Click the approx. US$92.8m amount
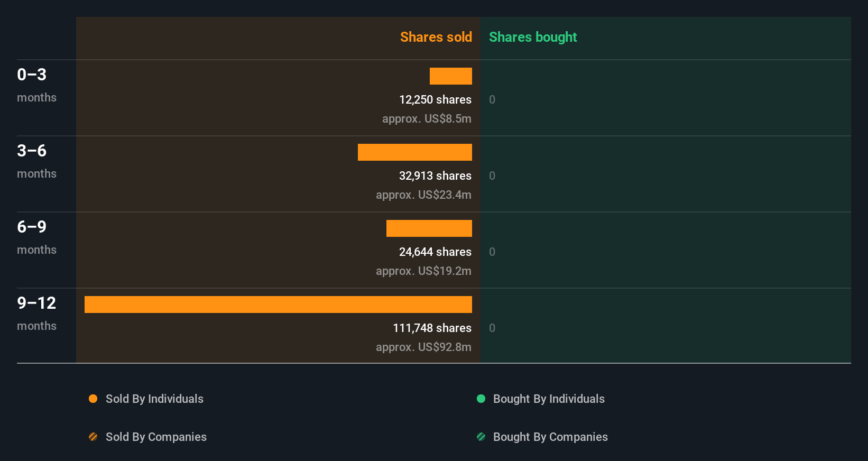The width and height of the screenshot is (868, 461). pos(423,347)
